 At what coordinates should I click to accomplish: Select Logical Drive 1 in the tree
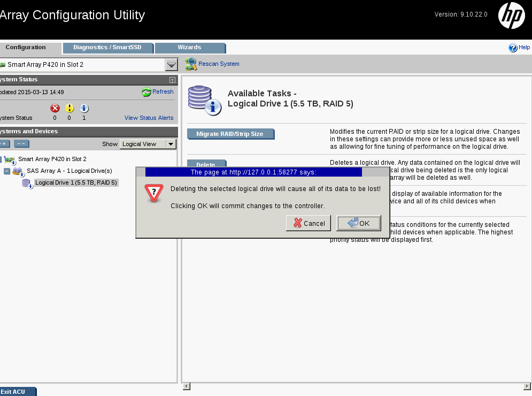tap(75, 183)
